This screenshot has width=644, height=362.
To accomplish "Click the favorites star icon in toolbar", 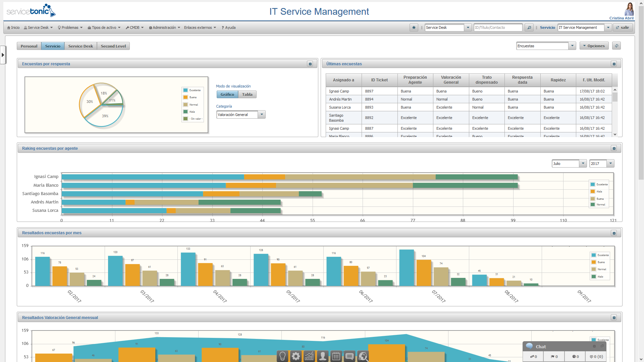I will click(x=414, y=27).
